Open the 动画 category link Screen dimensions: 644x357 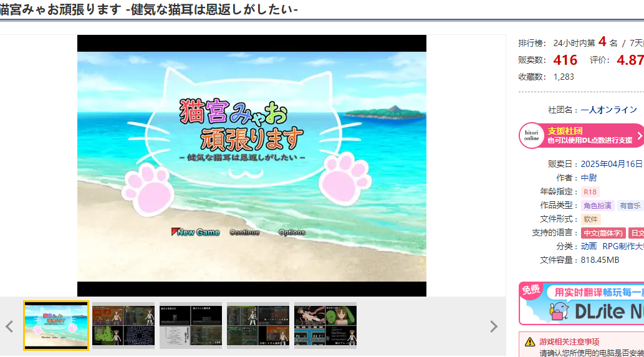click(x=589, y=246)
